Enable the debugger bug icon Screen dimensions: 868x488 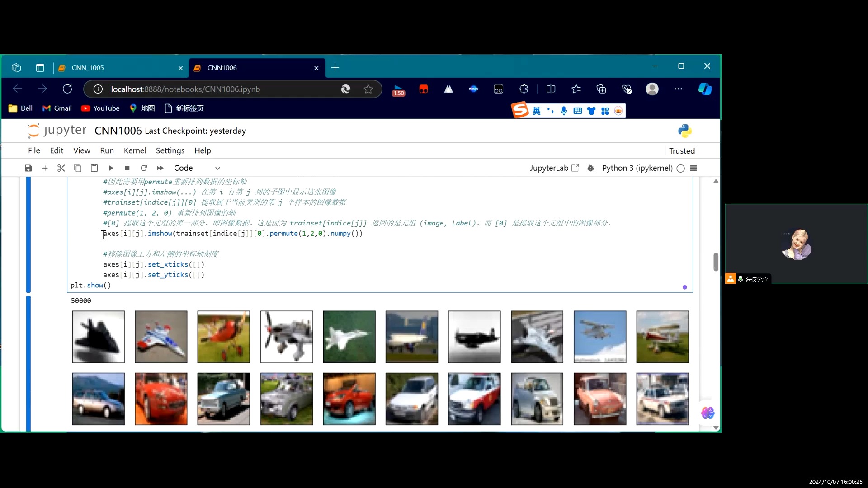(x=590, y=168)
